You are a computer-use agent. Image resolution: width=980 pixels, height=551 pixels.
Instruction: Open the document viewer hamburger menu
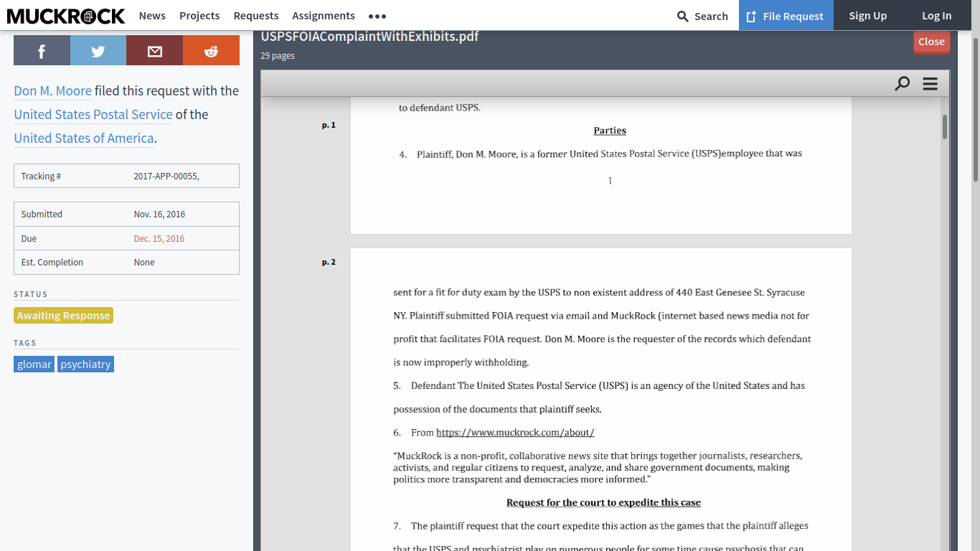click(930, 84)
